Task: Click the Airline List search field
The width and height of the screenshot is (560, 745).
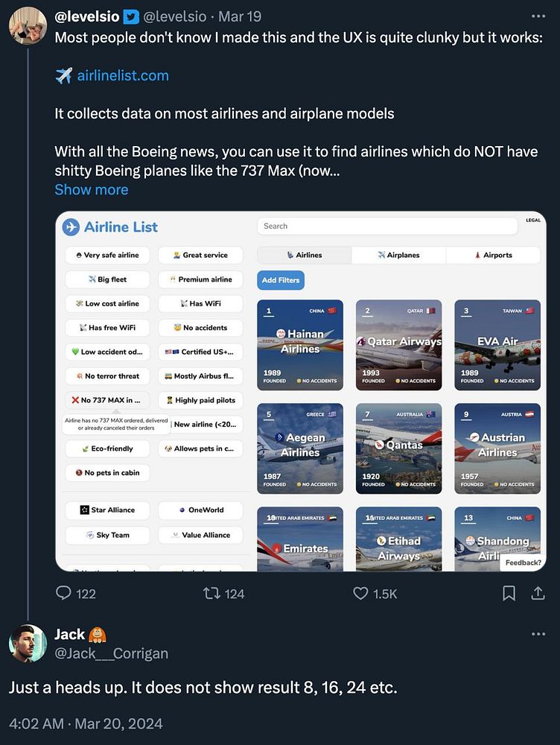Action: coord(387,226)
